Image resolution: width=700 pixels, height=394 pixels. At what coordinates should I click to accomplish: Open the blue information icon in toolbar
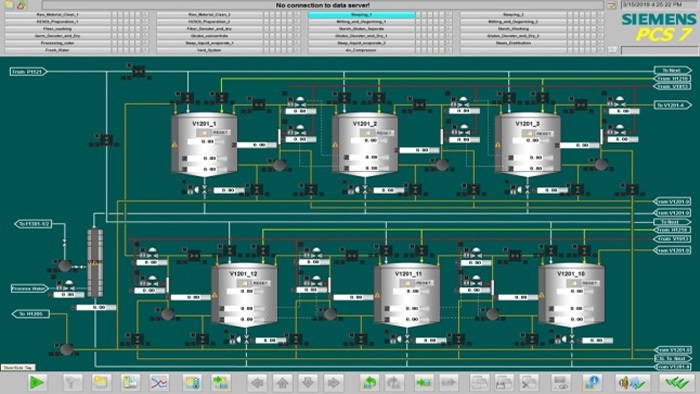[x=592, y=382]
